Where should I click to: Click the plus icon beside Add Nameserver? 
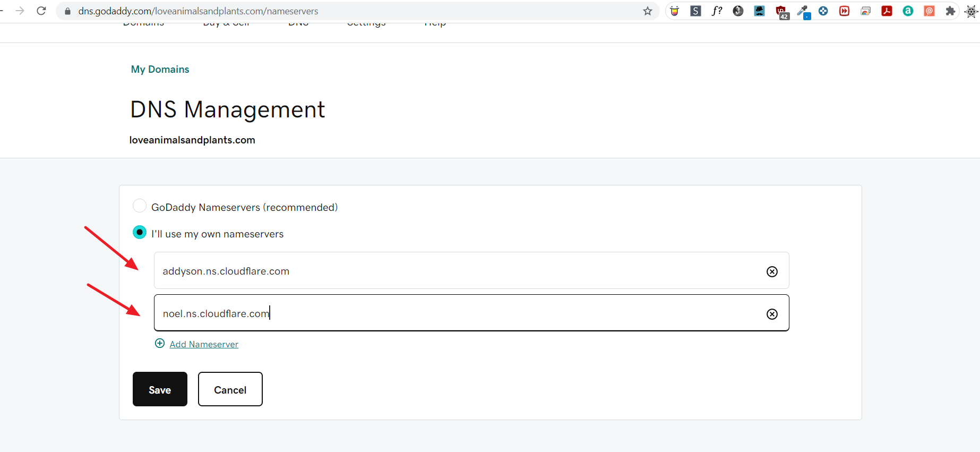coord(160,343)
